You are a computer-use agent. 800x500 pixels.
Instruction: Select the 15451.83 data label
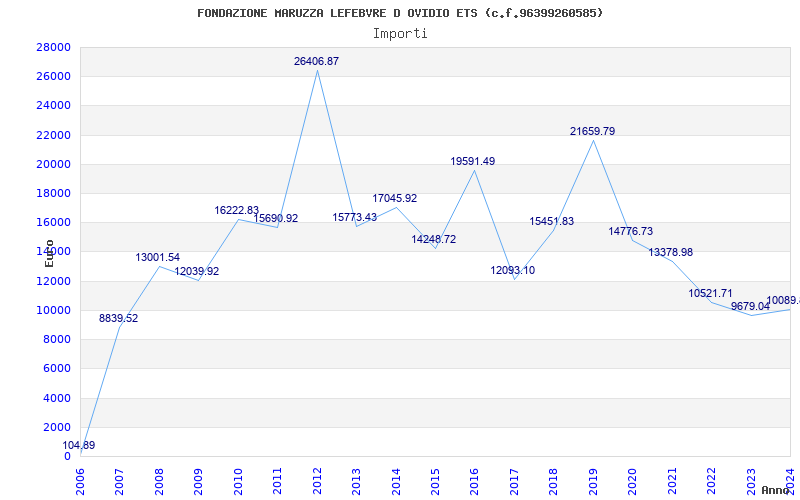tap(552, 221)
